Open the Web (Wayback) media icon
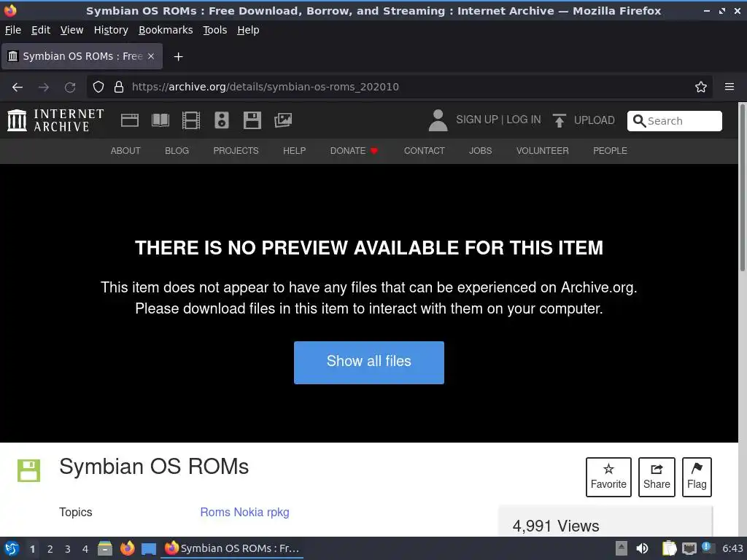747x560 pixels. (x=130, y=120)
